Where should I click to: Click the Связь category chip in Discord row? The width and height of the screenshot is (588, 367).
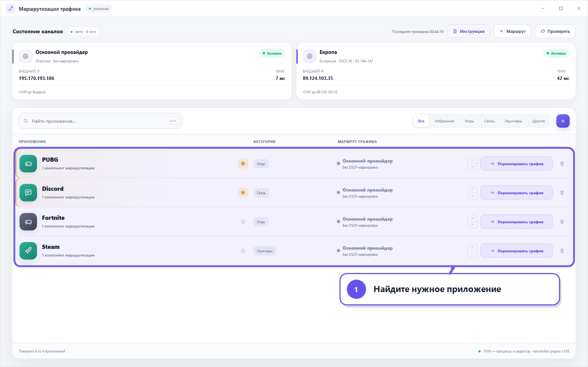tap(261, 193)
